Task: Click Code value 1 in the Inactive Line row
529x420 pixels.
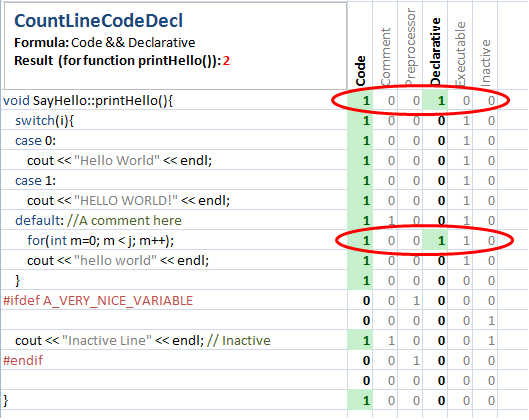Action: pos(366,341)
